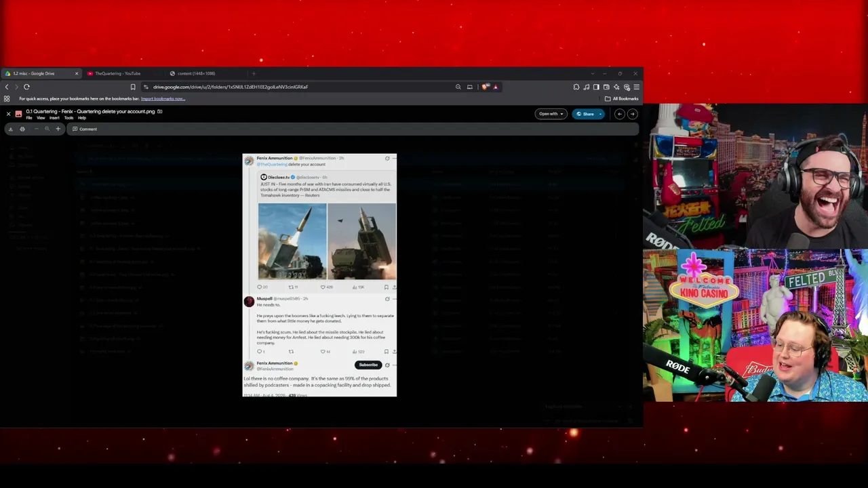Viewport: 868px width, 488px height.
Task: Close the Drive image preview
Action: 8,114
